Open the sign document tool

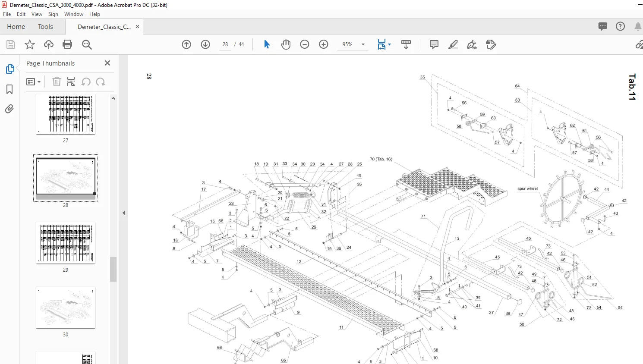[472, 44]
